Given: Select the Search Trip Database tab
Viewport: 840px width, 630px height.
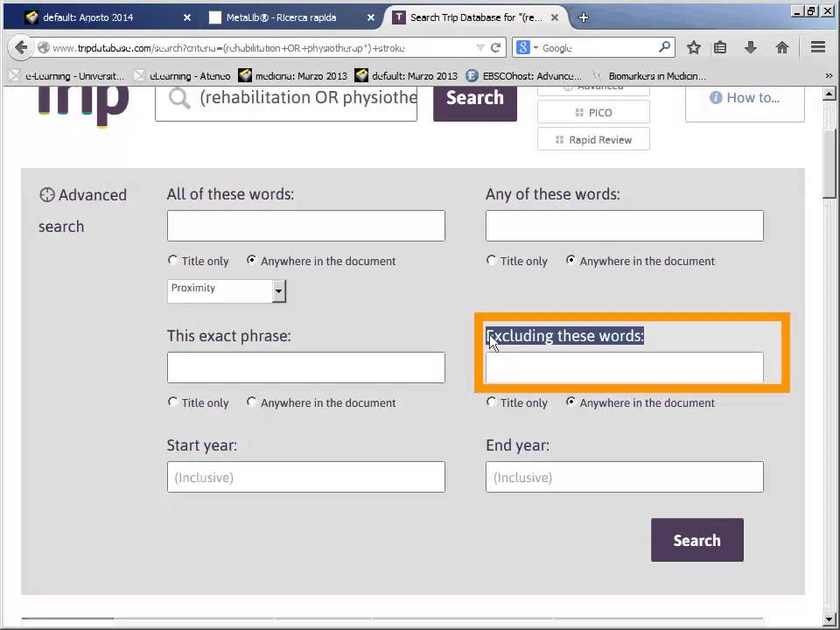Looking at the screenshot, I should [476, 17].
